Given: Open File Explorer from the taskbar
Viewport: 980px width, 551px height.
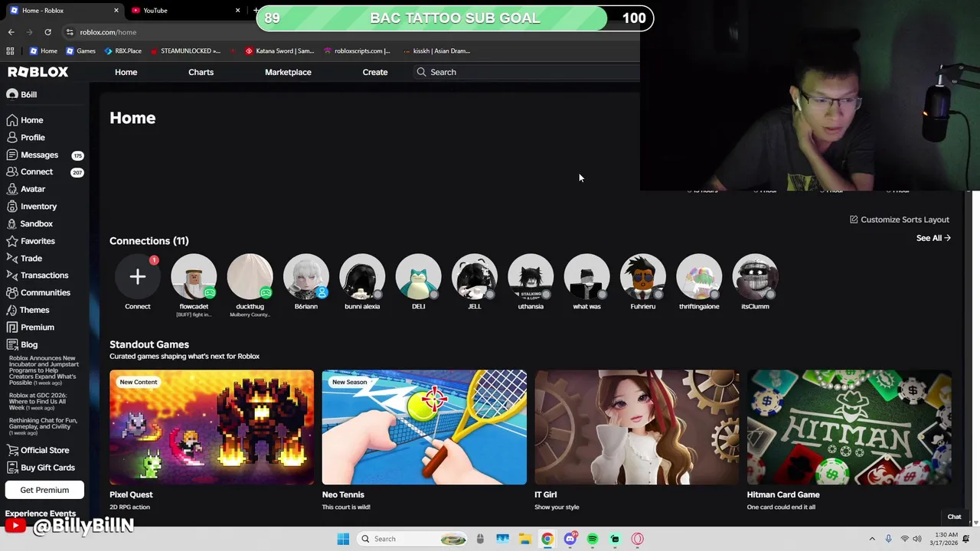Looking at the screenshot, I should [524, 539].
